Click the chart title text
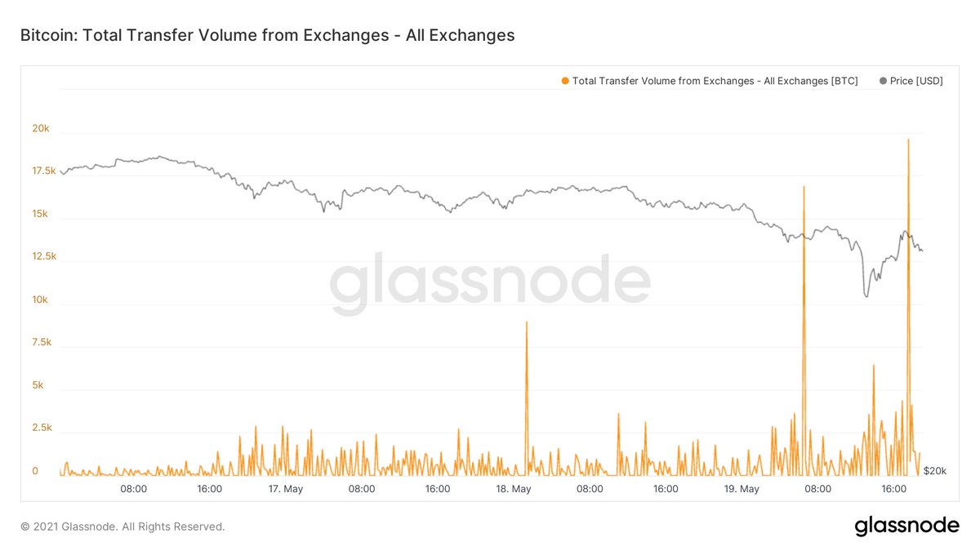This screenshot has width=980, height=551. tap(267, 35)
